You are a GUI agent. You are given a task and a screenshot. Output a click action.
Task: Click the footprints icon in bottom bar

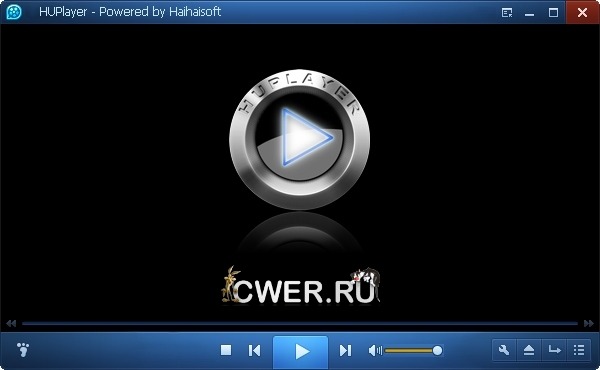point(23,349)
